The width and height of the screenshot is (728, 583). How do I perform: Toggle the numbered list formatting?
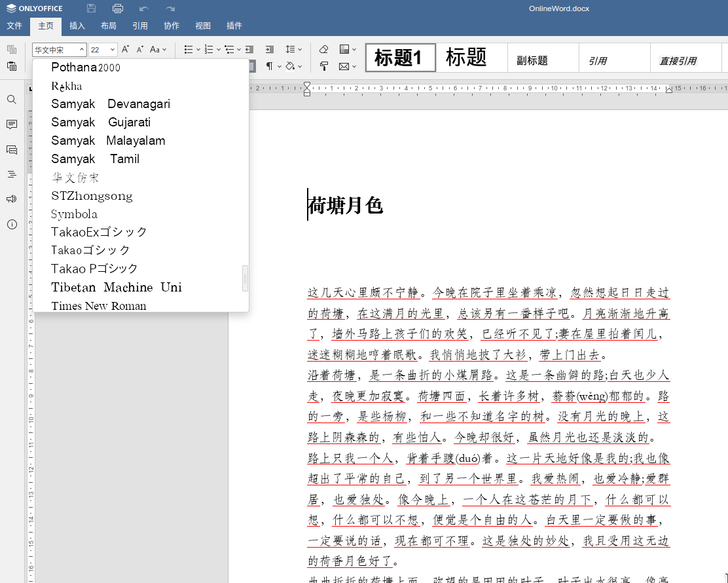(208, 49)
